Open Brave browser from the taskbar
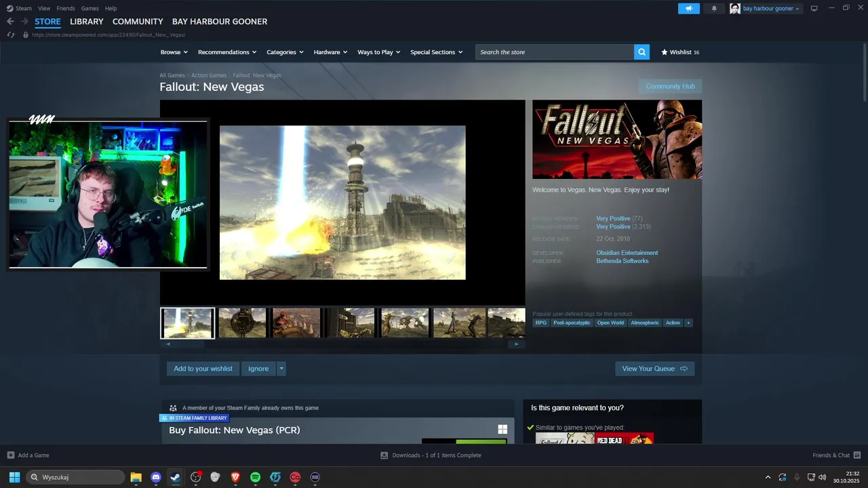 point(235,477)
